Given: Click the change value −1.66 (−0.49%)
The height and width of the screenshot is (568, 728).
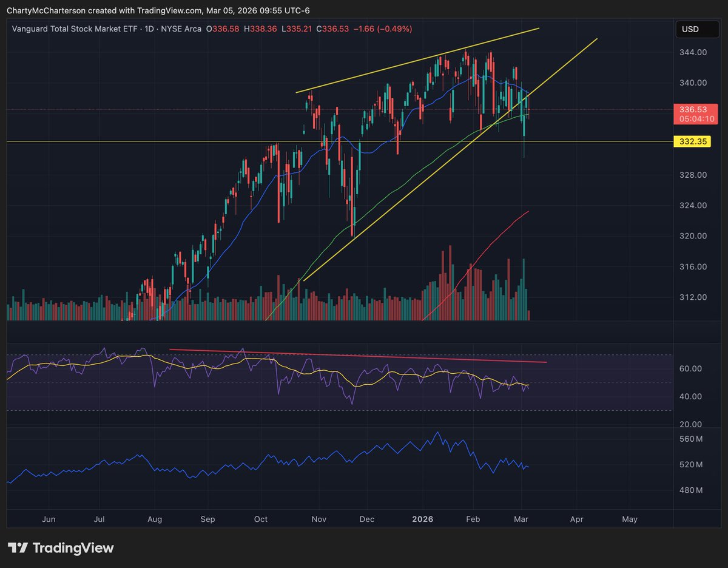Looking at the screenshot, I should pyautogui.click(x=383, y=29).
